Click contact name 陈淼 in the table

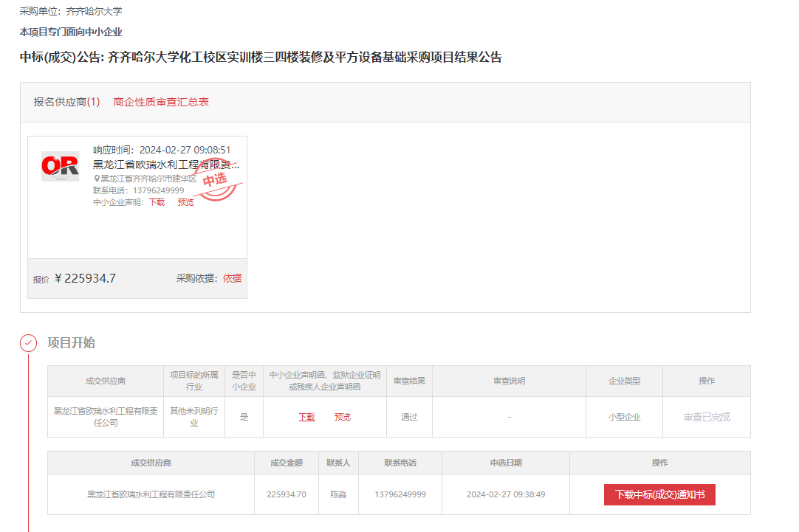(338, 494)
